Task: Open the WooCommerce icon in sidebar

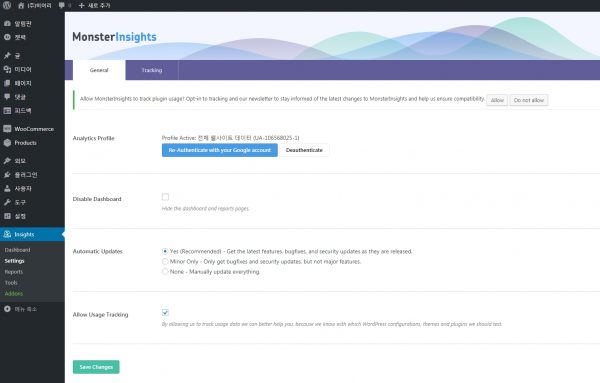Action: (x=7, y=129)
